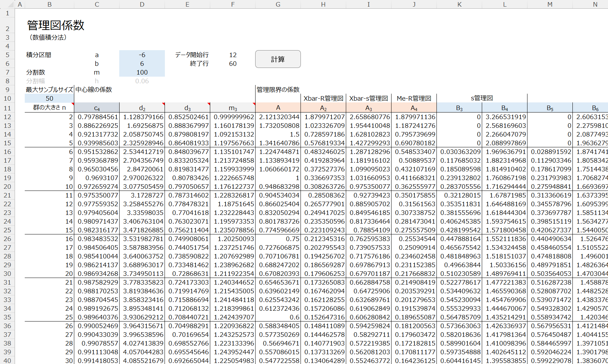Click the B3 header under s管理図
This screenshot has width=608, height=364.
tap(459, 108)
